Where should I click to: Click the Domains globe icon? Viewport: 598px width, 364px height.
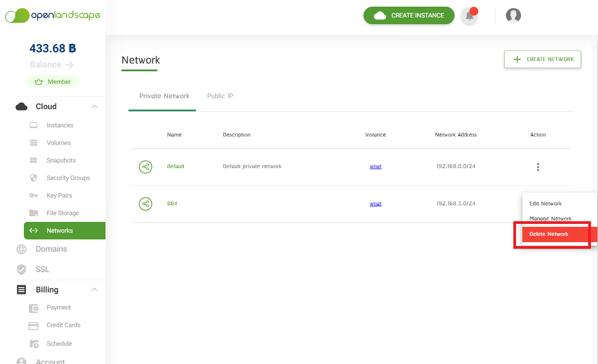tap(22, 249)
